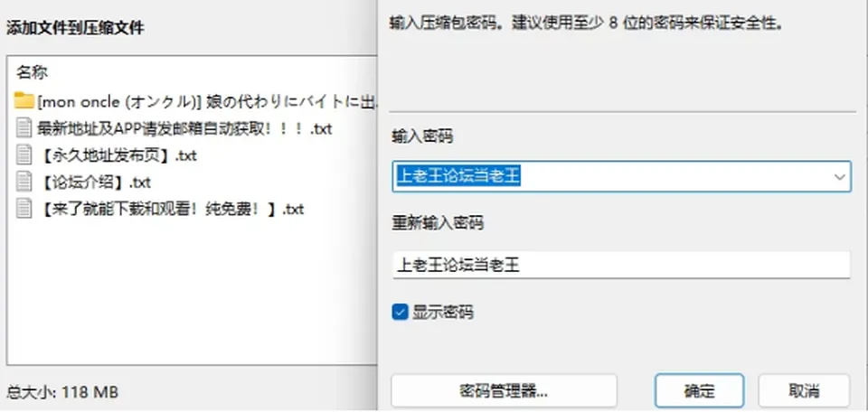Click the 显示密码 label text
The height and width of the screenshot is (412, 868).
pos(443,313)
